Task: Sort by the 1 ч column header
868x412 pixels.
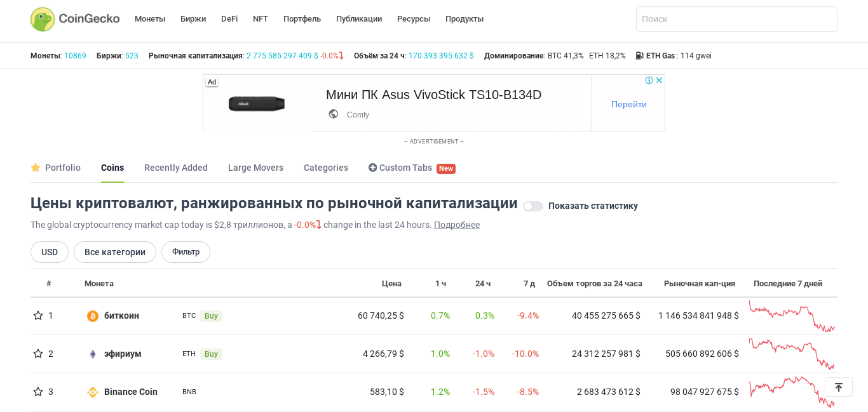Action: [x=440, y=283]
